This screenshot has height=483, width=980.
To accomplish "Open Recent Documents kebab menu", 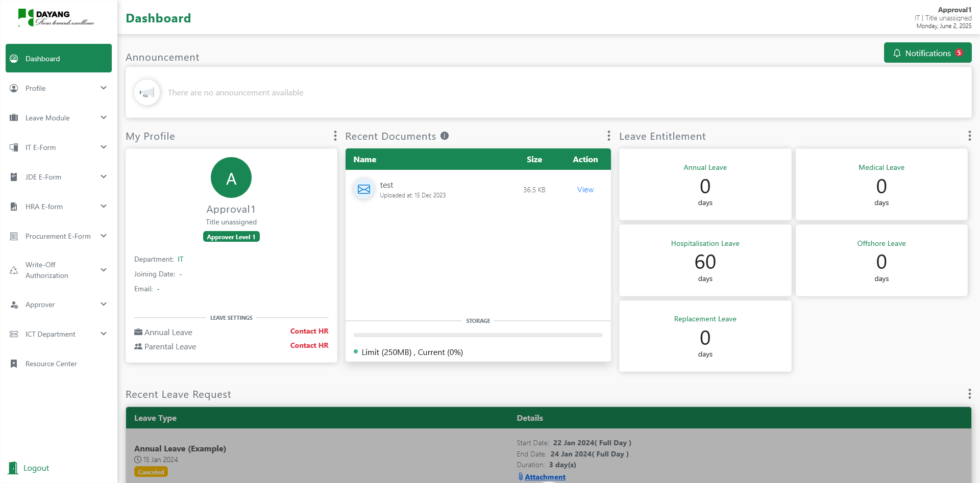I will pyautogui.click(x=608, y=136).
